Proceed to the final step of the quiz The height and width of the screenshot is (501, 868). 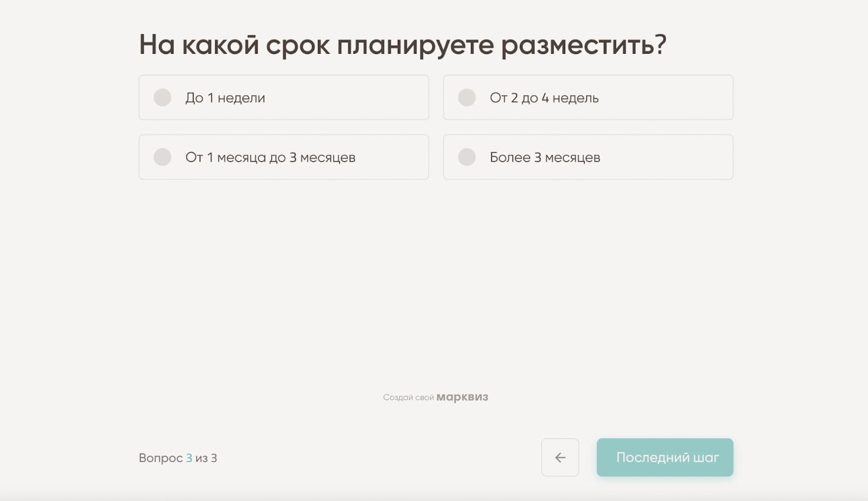665,458
